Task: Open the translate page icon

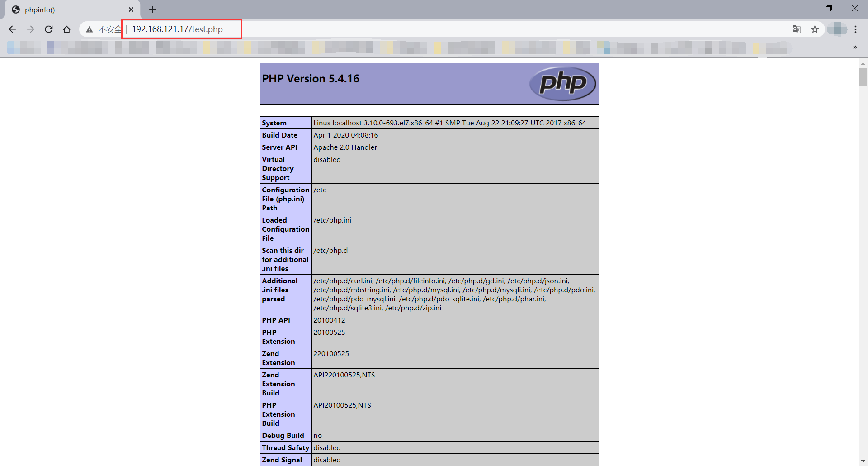Action: 797,29
